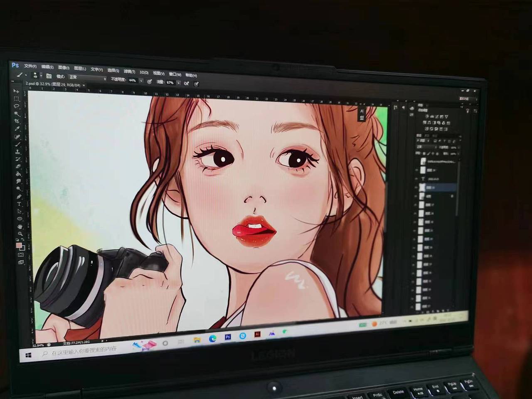532x399 pixels.
Task: Select the Pen tool
Action: coord(19,196)
